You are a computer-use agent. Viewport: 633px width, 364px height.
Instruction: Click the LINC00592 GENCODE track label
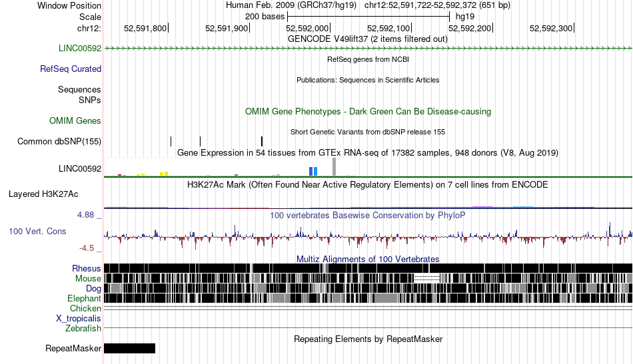tap(80, 49)
